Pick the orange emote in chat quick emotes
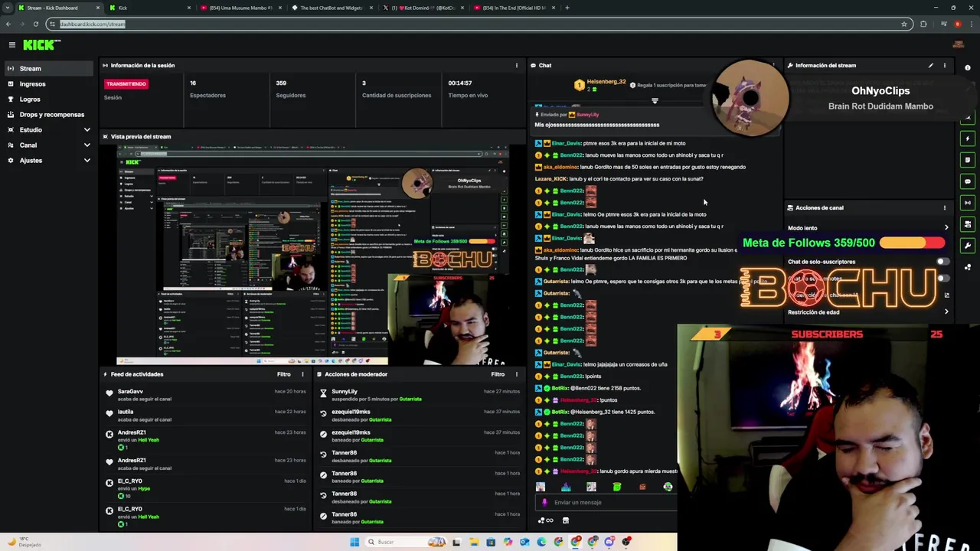980x551 pixels. (642, 487)
